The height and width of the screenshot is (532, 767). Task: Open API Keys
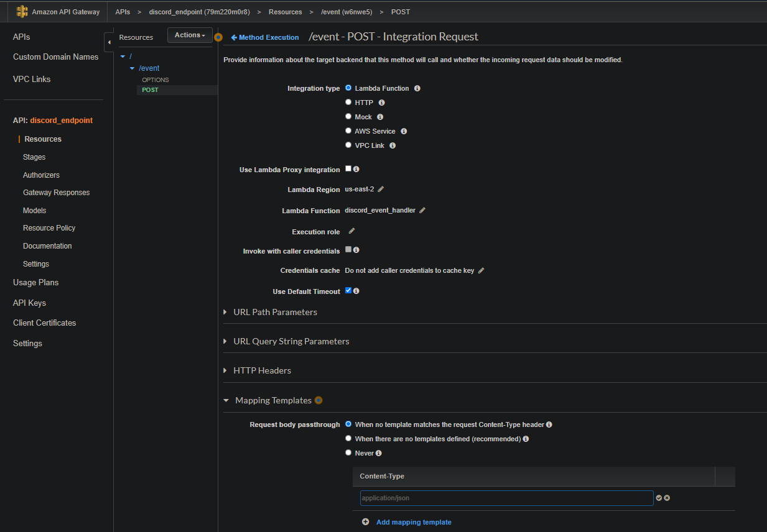pyautogui.click(x=29, y=303)
